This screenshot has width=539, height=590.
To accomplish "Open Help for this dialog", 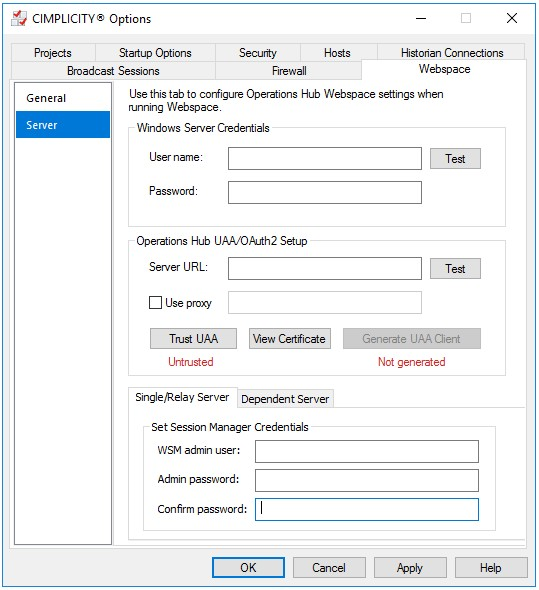I will click(491, 567).
